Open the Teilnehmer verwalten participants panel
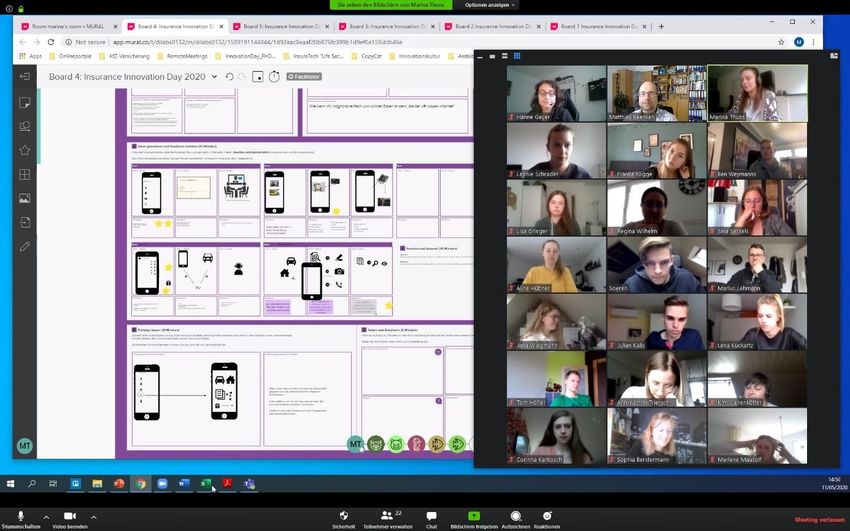This screenshot has height=531, width=850. coord(386,516)
